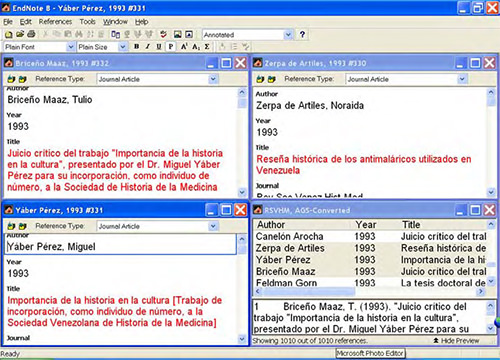Click the Year 1993 field in Yáber Pérez window
The image size is (500, 360).
(x=18, y=273)
